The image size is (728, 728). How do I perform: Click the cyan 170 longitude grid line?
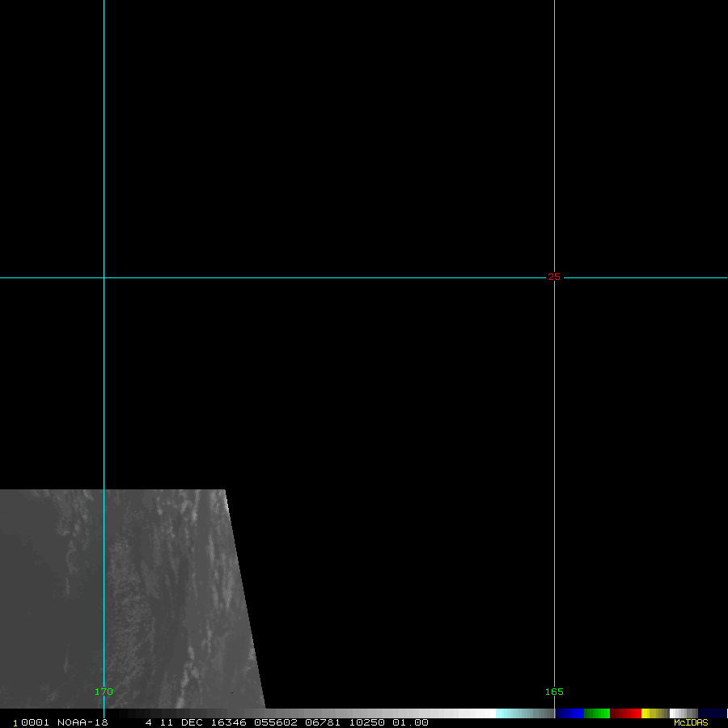pos(104,162)
